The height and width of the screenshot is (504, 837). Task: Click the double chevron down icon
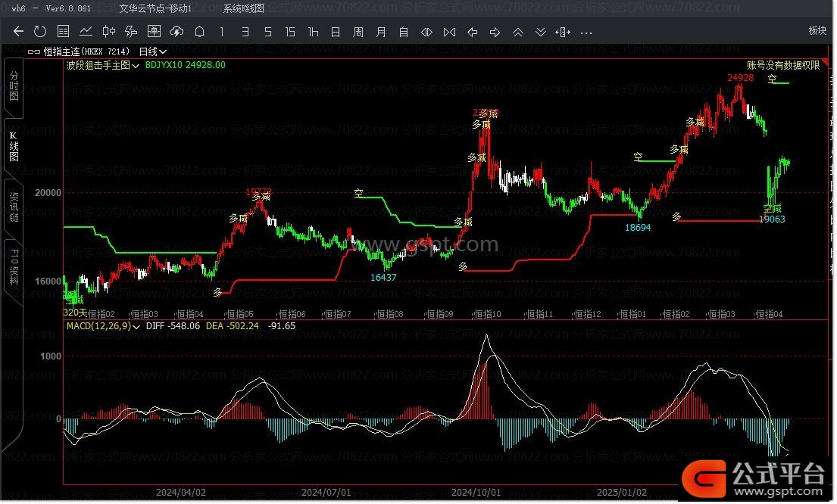click(x=541, y=32)
